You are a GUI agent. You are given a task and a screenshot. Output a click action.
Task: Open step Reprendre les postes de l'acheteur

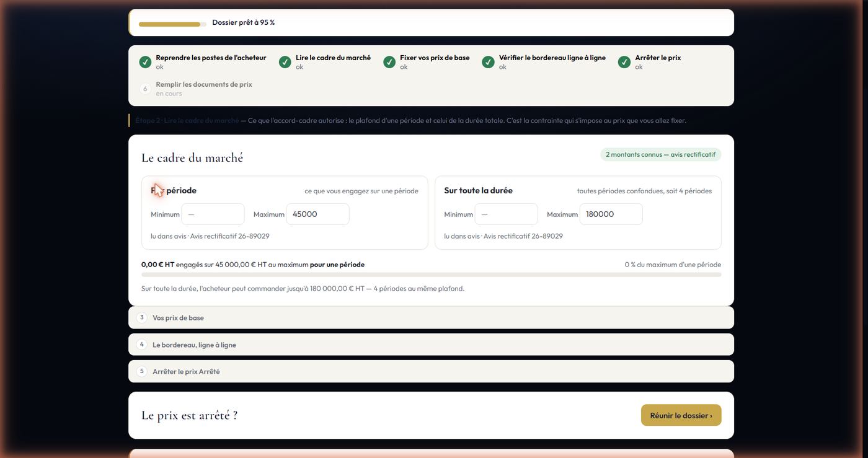203,62
